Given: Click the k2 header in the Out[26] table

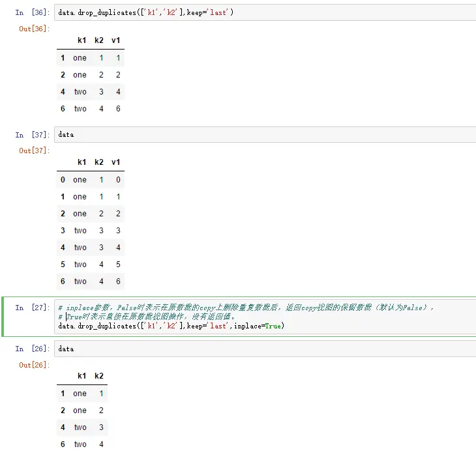Looking at the screenshot, I should click(x=99, y=376).
